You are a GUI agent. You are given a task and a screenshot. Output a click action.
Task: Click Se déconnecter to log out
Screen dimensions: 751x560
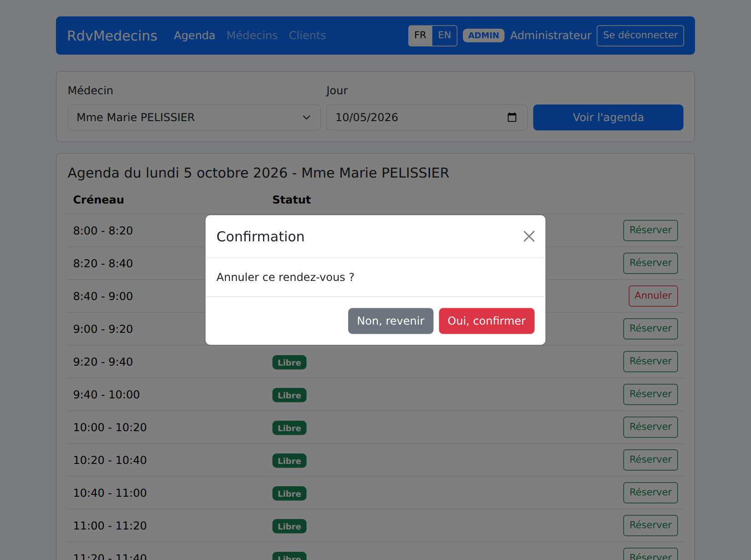click(x=640, y=36)
